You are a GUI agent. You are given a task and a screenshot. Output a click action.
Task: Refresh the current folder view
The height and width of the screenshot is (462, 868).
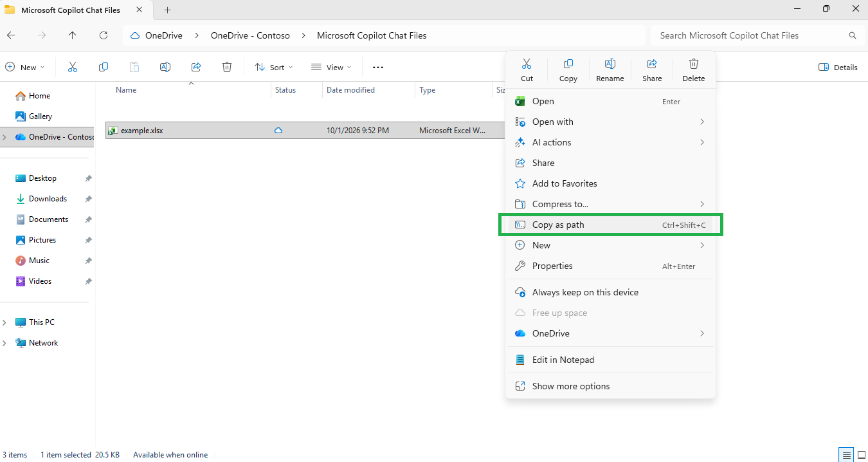pos(104,35)
